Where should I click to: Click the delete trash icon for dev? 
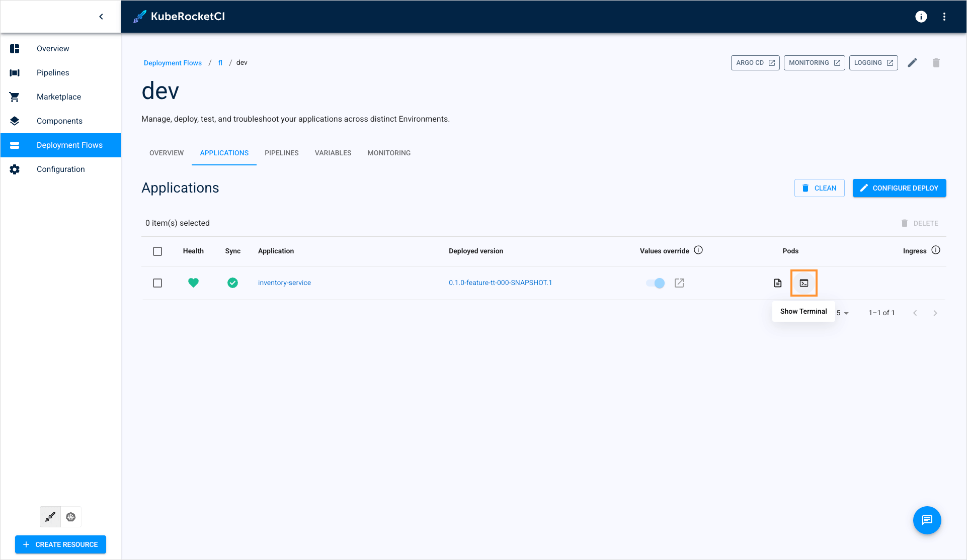click(x=936, y=63)
